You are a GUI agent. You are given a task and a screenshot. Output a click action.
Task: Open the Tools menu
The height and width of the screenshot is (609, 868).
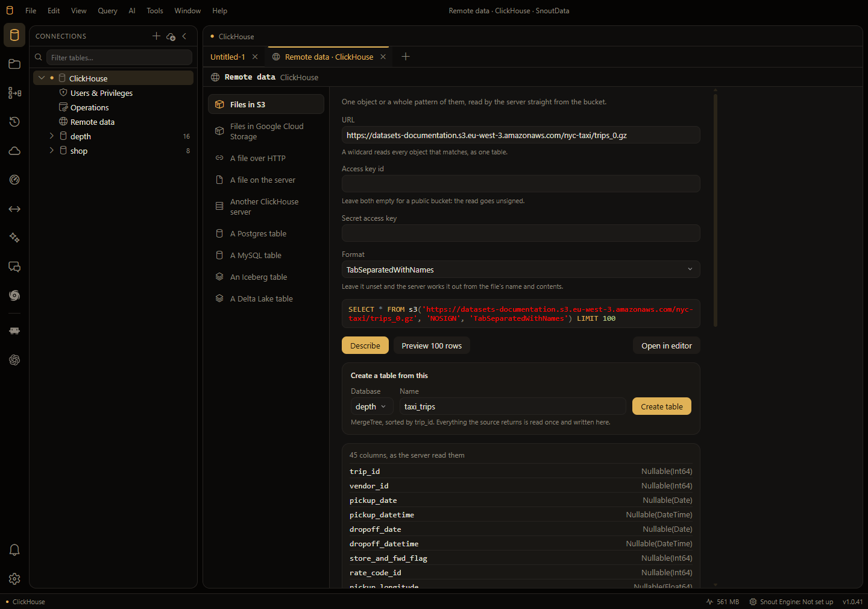[x=155, y=11]
